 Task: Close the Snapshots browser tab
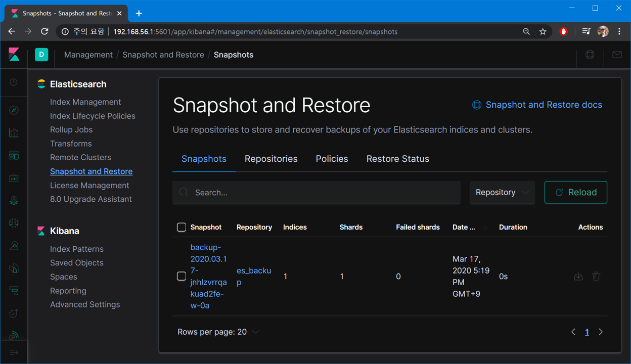(x=119, y=13)
